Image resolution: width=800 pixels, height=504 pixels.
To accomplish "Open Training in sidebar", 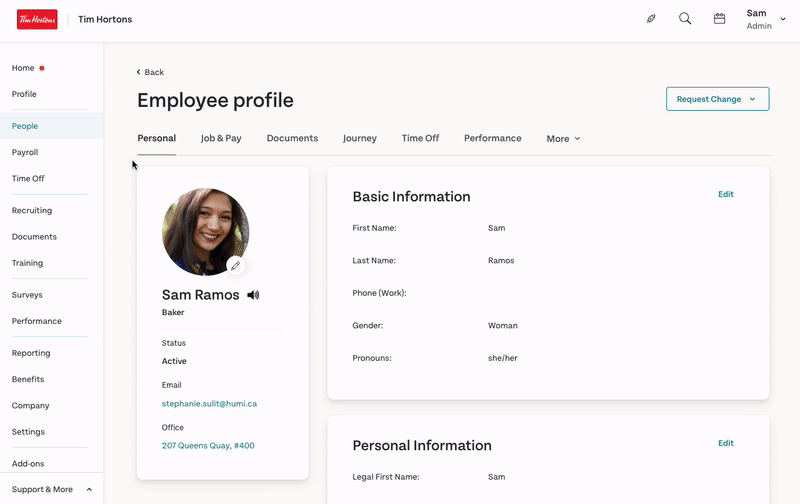I will coord(28,263).
